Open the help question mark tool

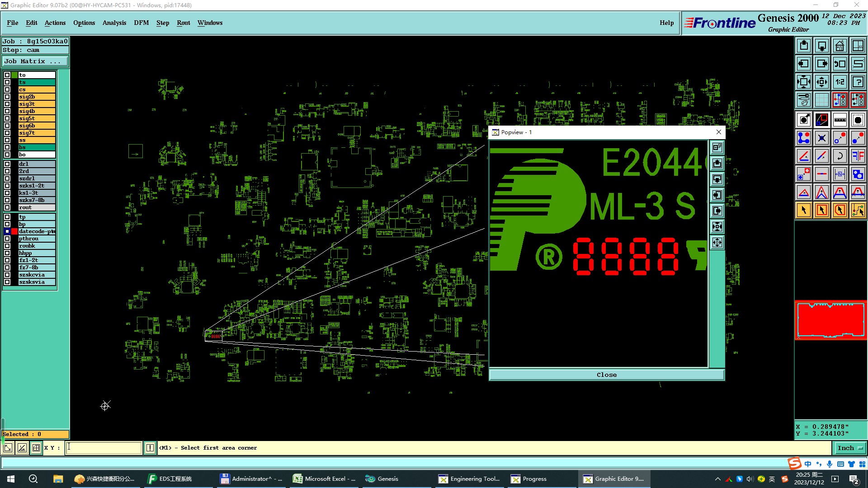coord(858,82)
